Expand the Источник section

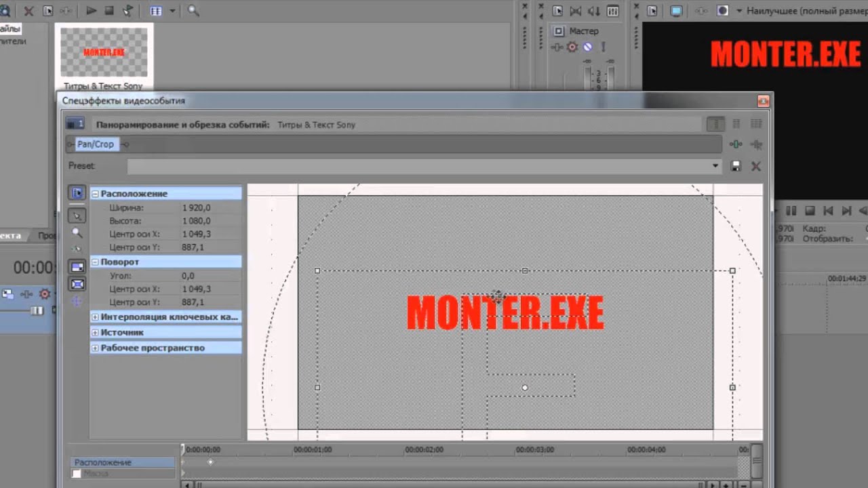(95, 333)
